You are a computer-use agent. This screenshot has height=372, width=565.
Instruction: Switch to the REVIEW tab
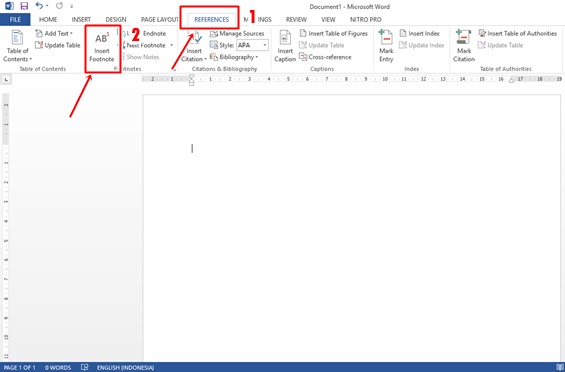pos(296,19)
